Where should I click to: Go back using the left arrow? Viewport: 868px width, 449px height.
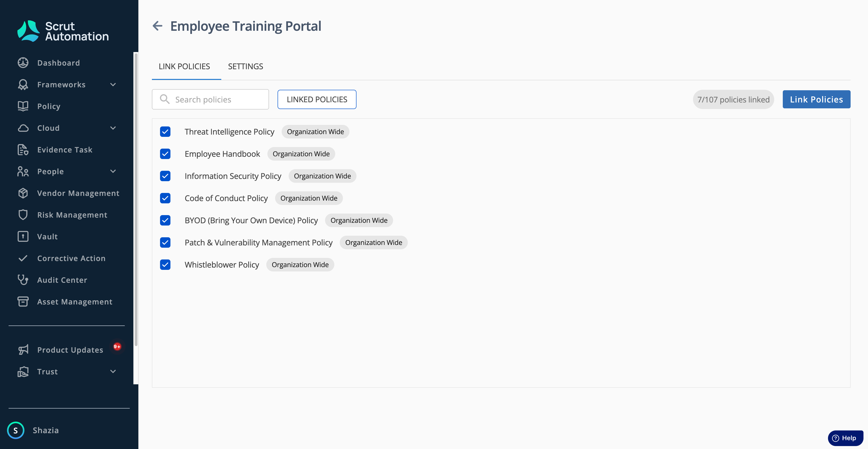pyautogui.click(x=157, y=26)
